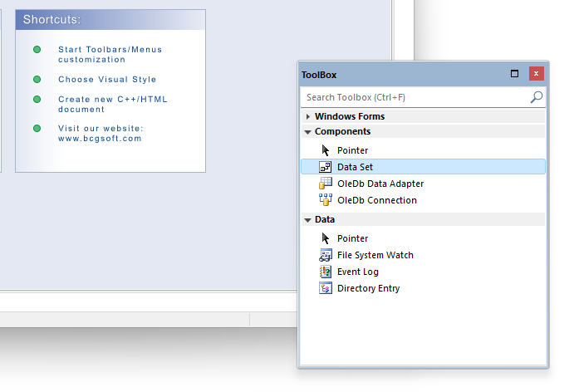Collapse the Data group arrow
The image size is (579, 392).
(307, 219)
